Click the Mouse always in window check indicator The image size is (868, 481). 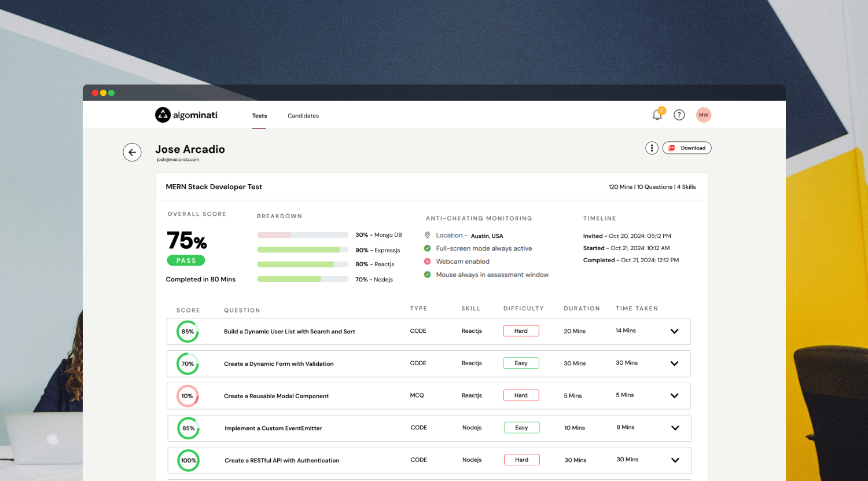pyautogui.click(x=428, y=275)
